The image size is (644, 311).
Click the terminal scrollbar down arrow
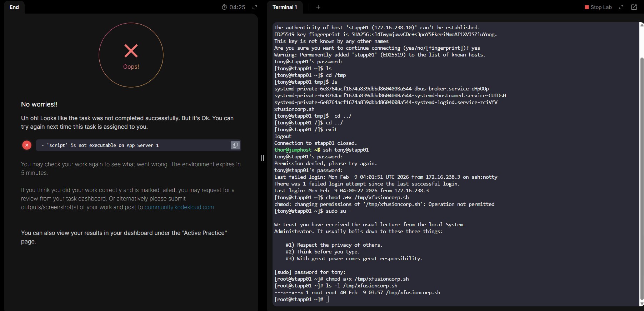pyautogui.click(x=641, y=304)
